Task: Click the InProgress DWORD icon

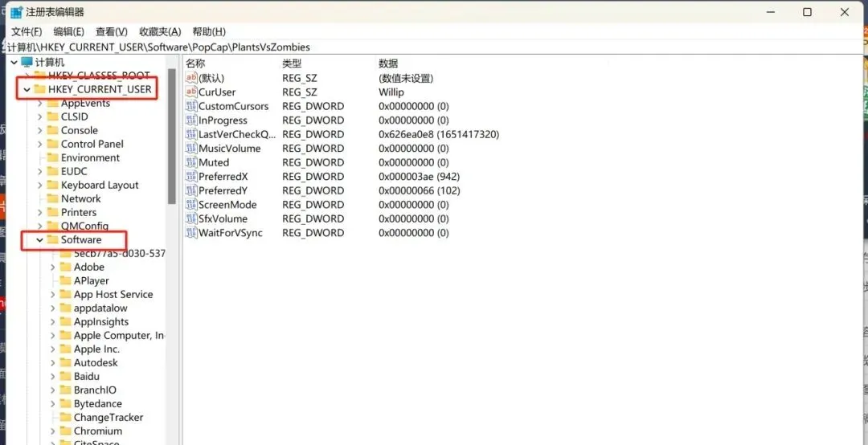Action: click(x=191, y=120)
